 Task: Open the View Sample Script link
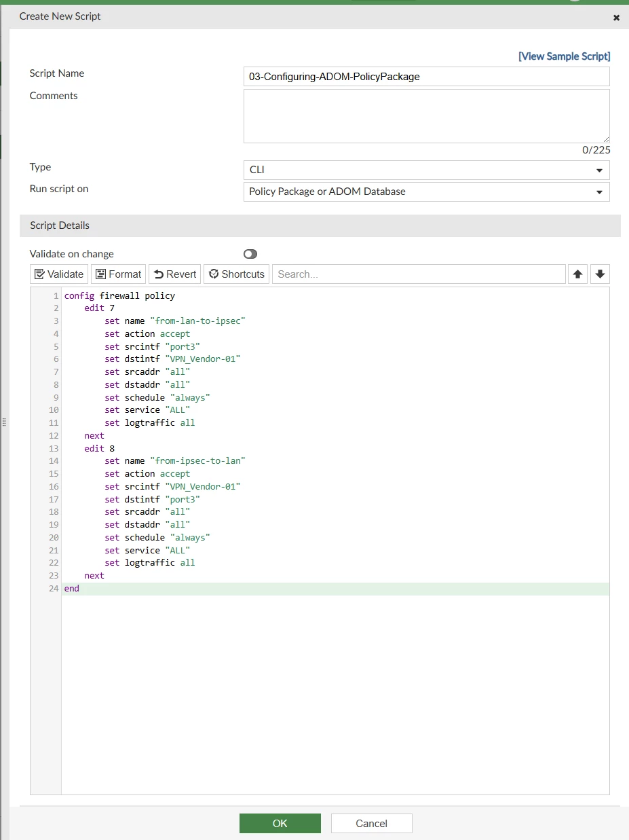coord(564,56)
